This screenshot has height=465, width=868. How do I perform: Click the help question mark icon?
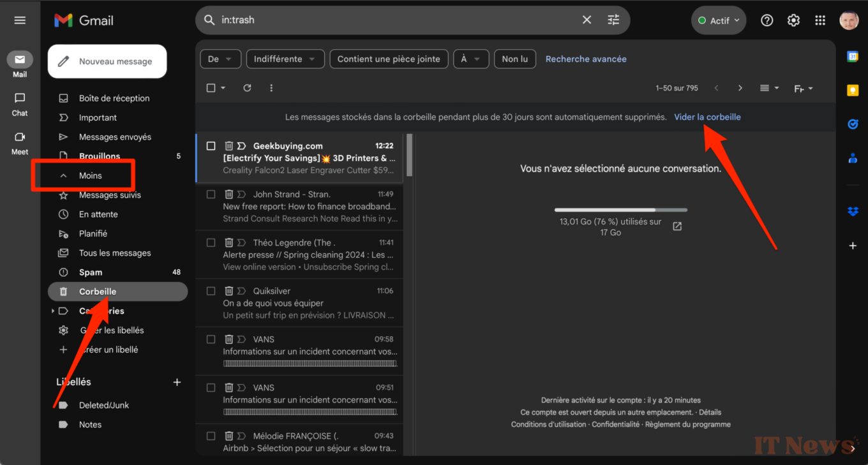pos(767,20)
